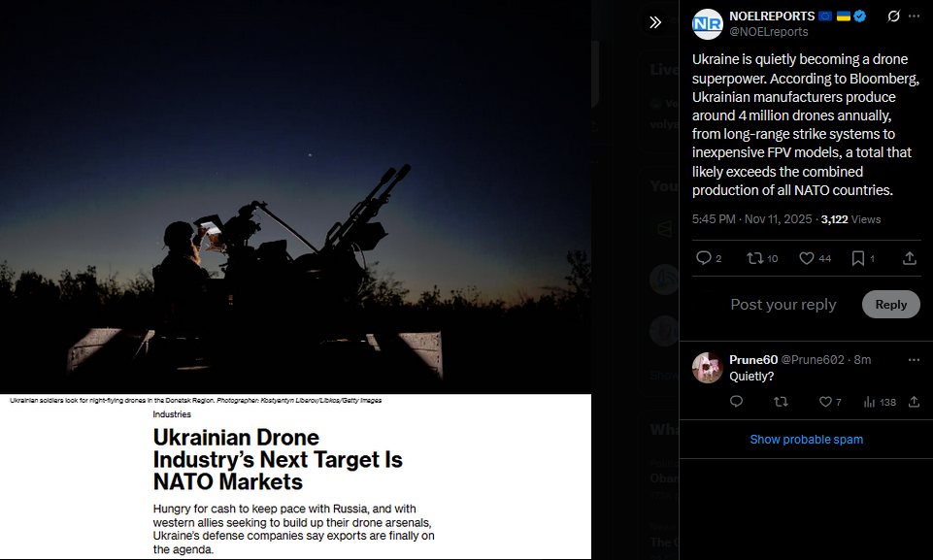The image size is (933, 560).
Task: Click the Reply button
Action: [x=890, y=304]
